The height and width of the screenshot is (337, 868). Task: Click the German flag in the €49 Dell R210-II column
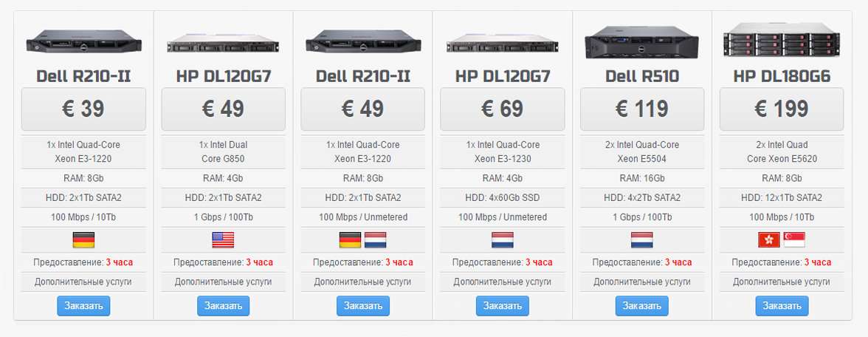coord(350,240)
